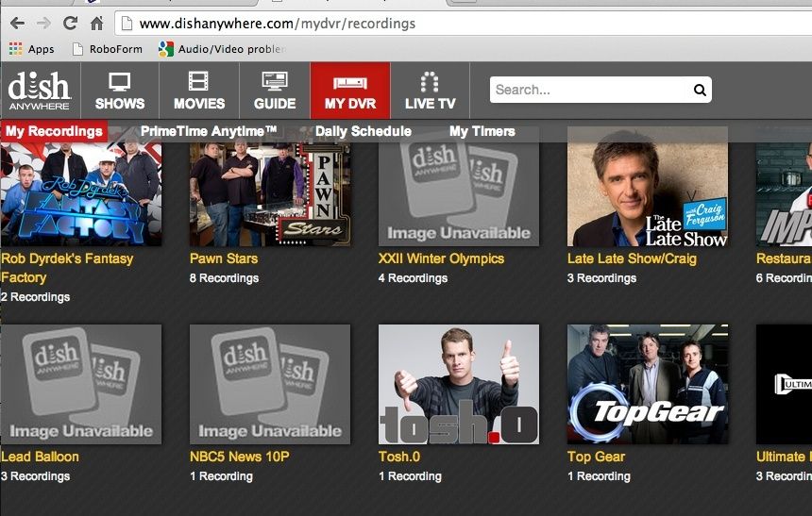Viewport: 812px width, 516px height.
Task: Click '1 Recording' under NBC5 News 10P
Action: tap(221, 476)
